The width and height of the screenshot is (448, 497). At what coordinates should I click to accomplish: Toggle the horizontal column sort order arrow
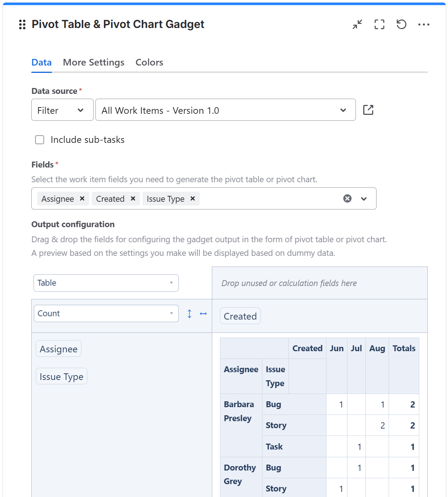pos(203,314)
